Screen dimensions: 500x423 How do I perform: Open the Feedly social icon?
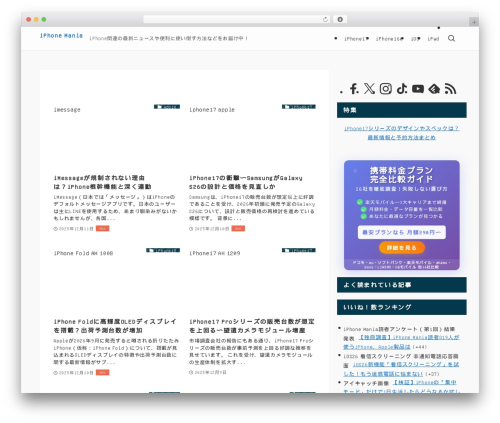point(434,89)
